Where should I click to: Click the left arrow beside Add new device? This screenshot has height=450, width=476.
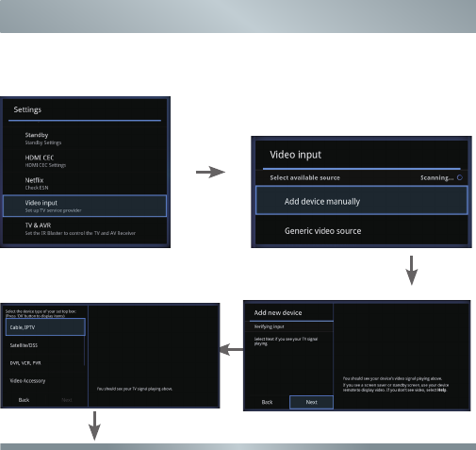231,349
